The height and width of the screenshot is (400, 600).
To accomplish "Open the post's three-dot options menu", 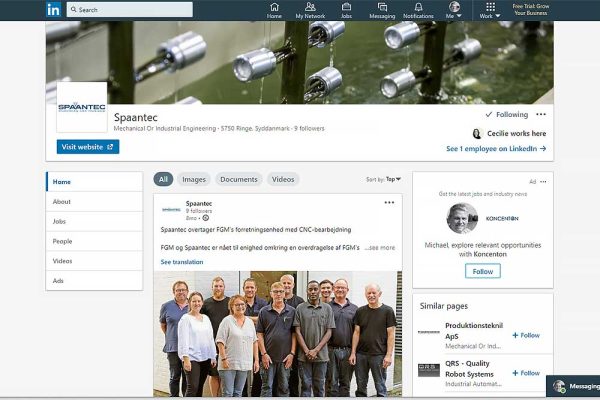I will click(x=389, y=202).
